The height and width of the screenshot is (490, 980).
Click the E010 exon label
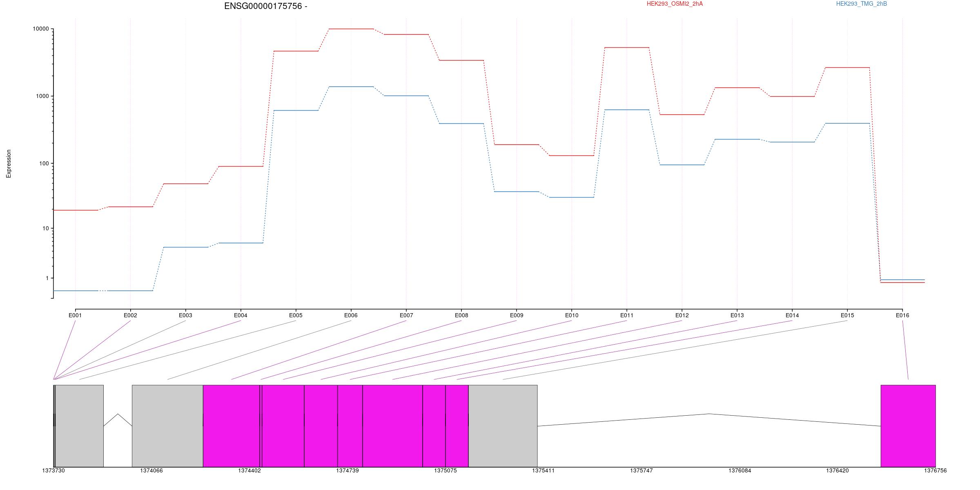pos(572,315)
